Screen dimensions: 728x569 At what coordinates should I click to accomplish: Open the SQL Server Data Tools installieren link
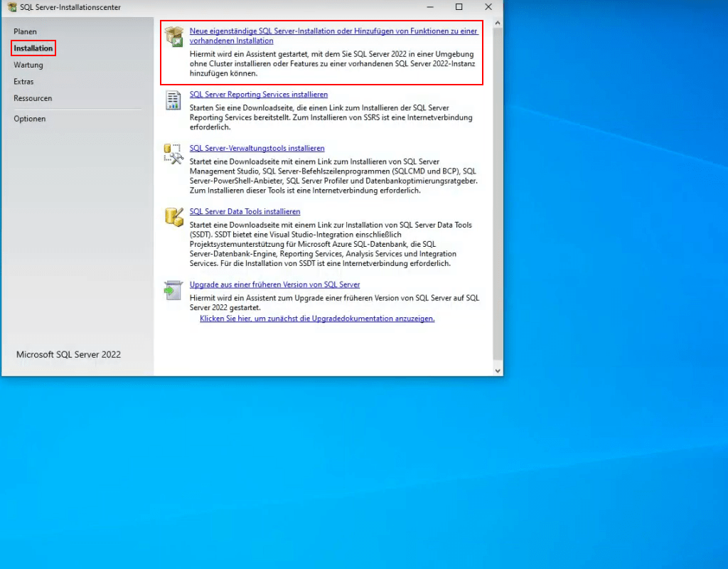pyautogui.click(x=245, y=211)
